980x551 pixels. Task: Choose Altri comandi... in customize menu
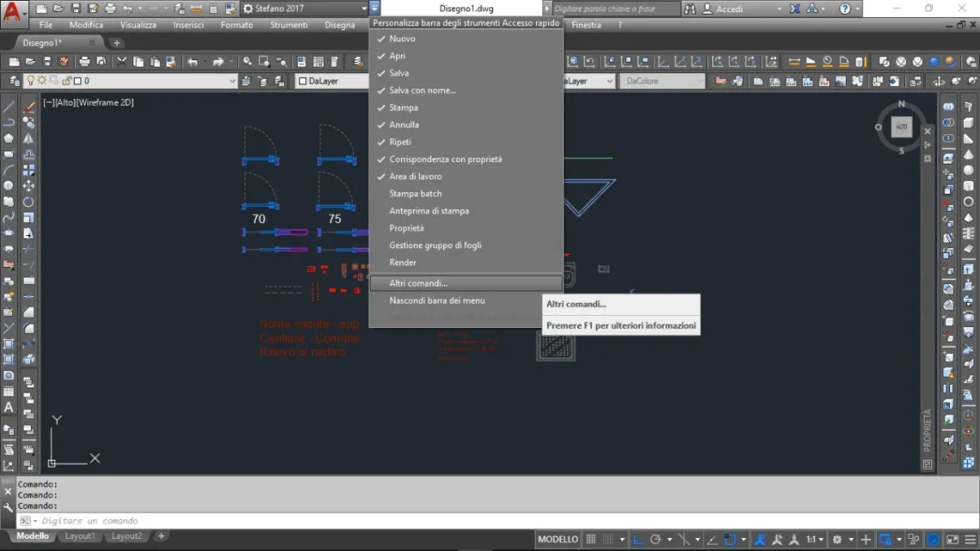click(x=466, y=283)
